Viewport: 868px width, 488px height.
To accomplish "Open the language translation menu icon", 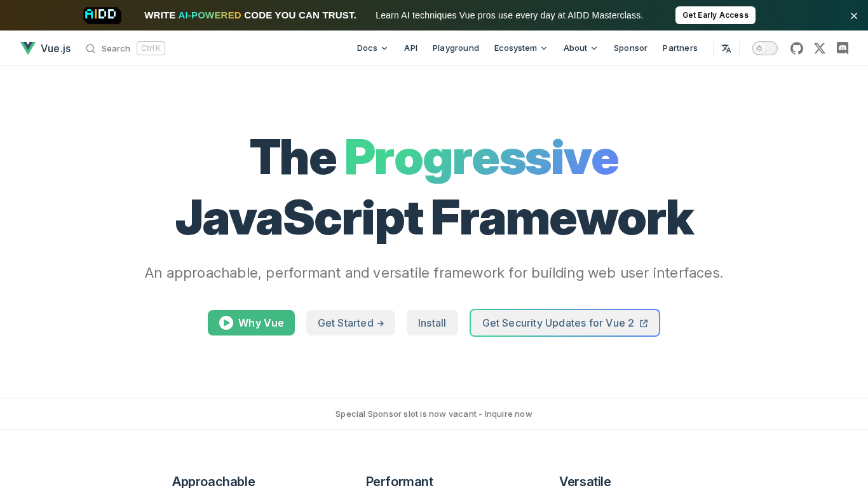I will pyautogui.click(x=726, y=48).
